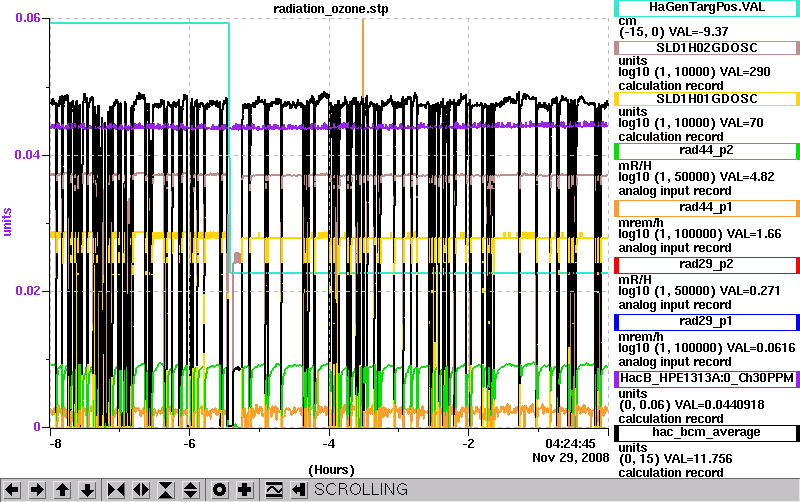The height and width of the screenshot is (502, 800).
Task: Click the vertical zoom-out icon
Action: coord(191,490)
